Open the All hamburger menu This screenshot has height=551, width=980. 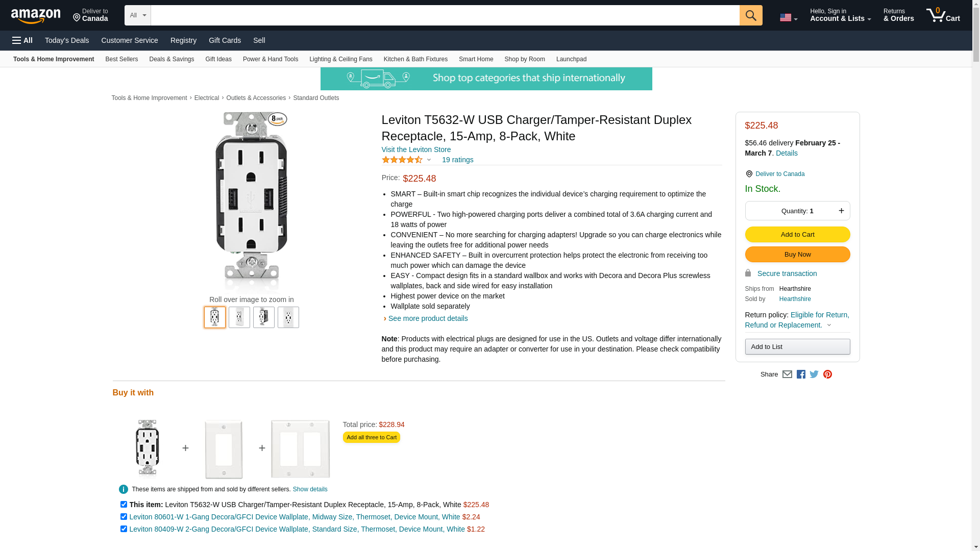coord(22,40)
